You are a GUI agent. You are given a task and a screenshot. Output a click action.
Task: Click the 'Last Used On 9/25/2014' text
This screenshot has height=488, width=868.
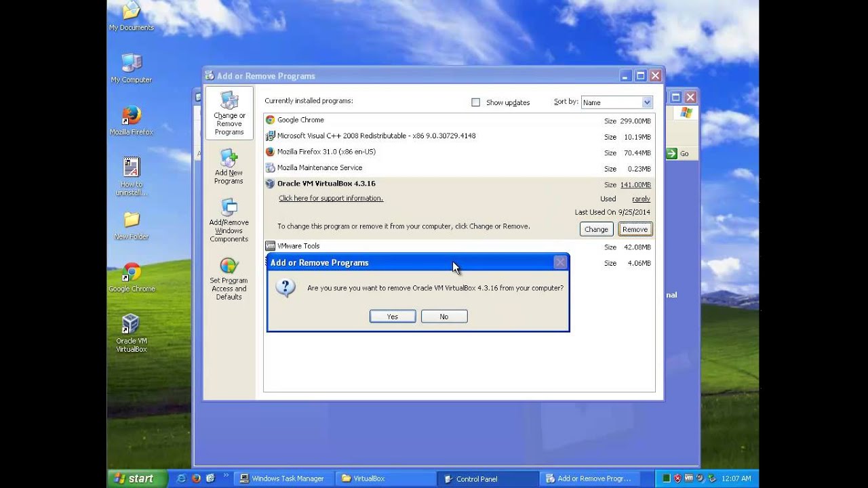point(612,212)
